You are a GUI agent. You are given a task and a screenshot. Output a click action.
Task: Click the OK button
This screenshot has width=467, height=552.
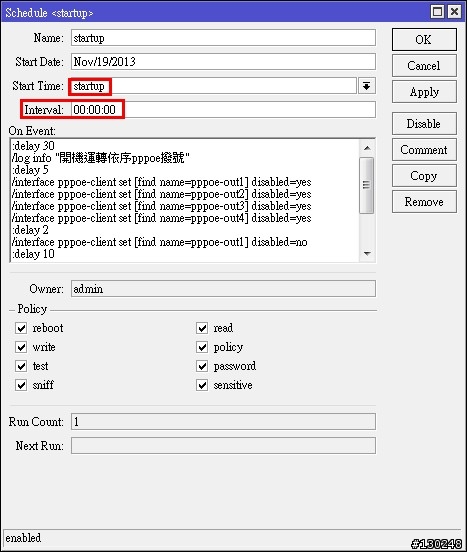pos(424,39)
